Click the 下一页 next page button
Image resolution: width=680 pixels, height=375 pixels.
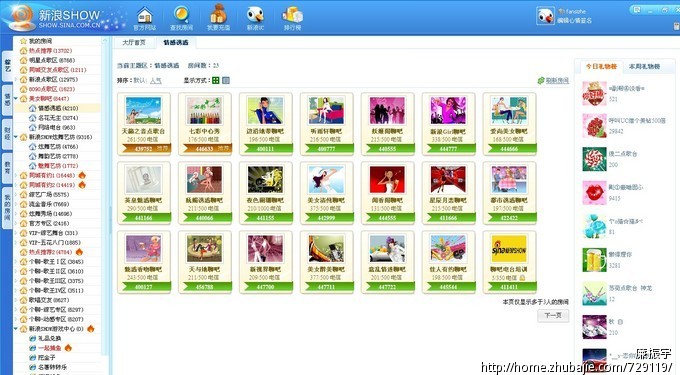point(553,315)
